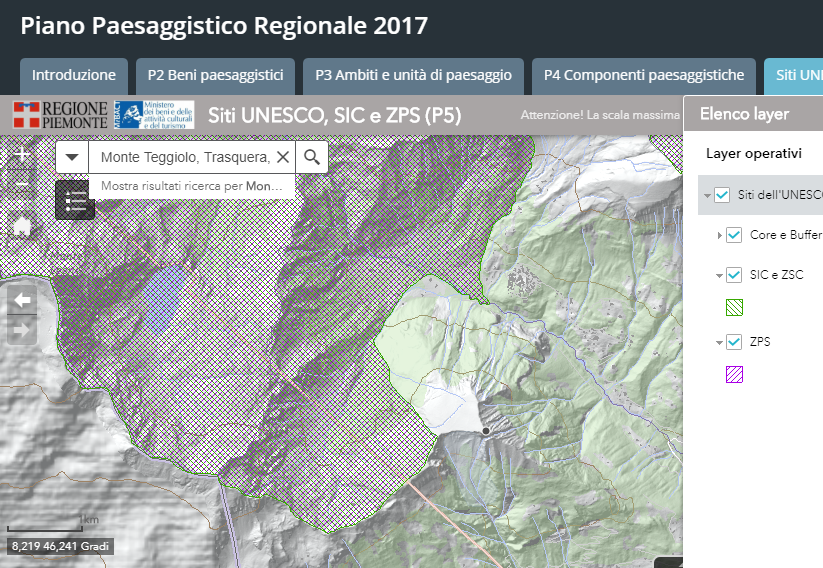
Task: Uncheck the Core e Buffer layer
Action: pyautogui.click(x=734, y=235)
